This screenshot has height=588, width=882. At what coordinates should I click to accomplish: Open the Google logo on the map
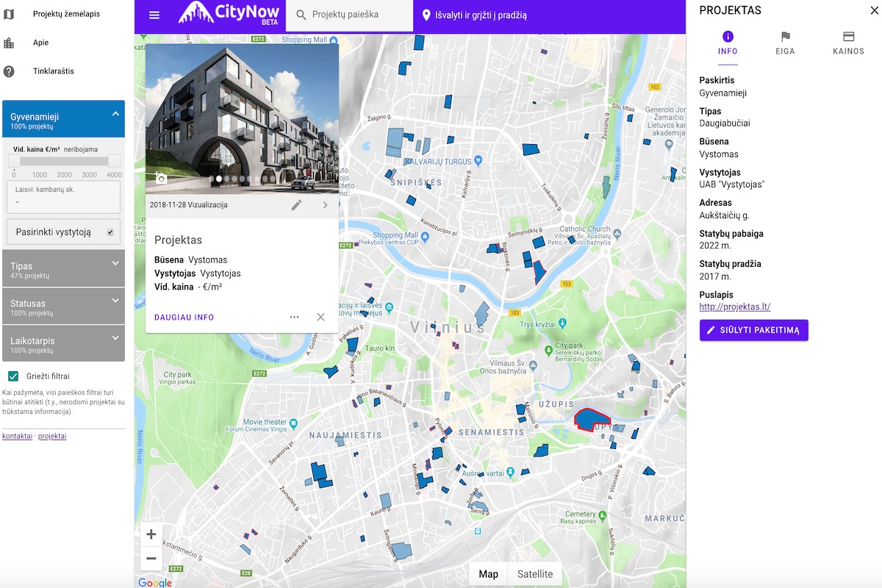click(154, 582)
